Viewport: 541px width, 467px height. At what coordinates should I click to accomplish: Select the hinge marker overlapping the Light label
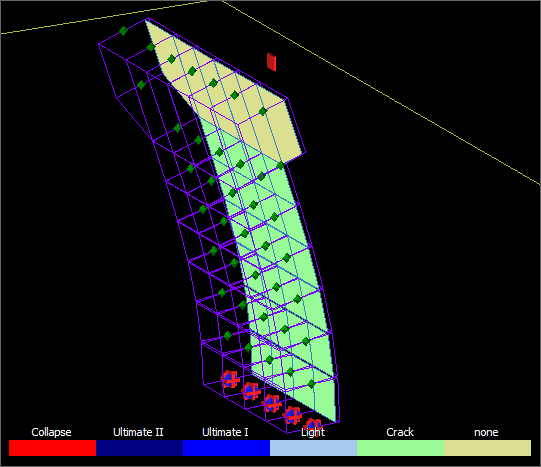tap(314, 424)
